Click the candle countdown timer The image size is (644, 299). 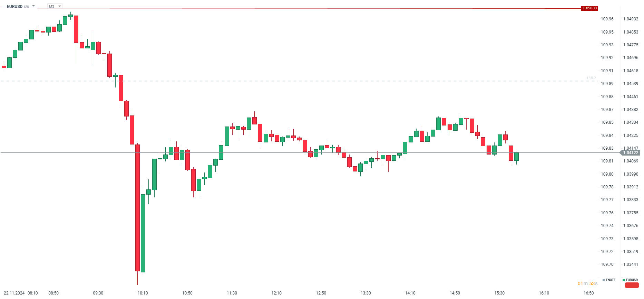pyautogui.click(x=587, y=283)
